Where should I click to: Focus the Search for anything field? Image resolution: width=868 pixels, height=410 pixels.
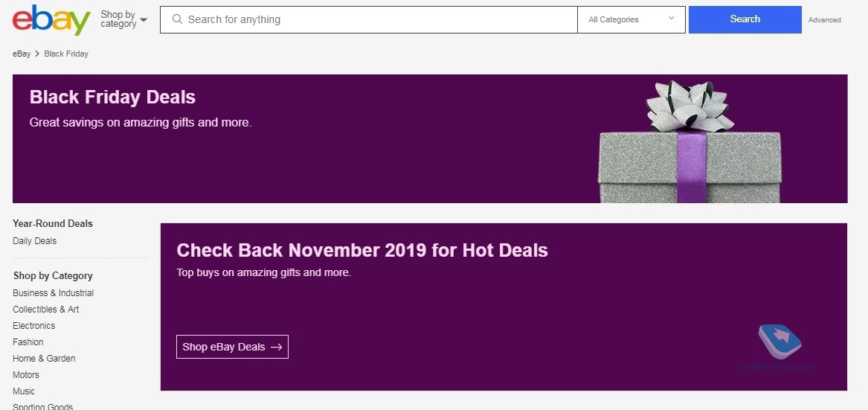(x=369, y=19)
